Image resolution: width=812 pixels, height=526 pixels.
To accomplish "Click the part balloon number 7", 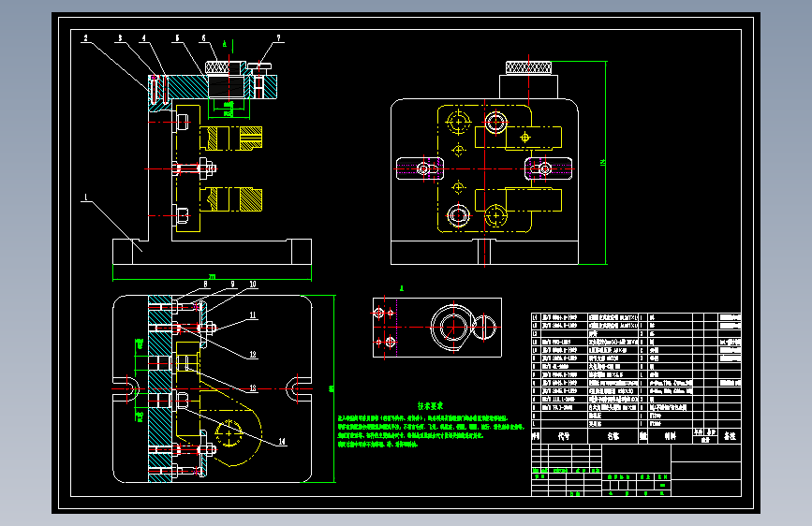I will (278, 37).
